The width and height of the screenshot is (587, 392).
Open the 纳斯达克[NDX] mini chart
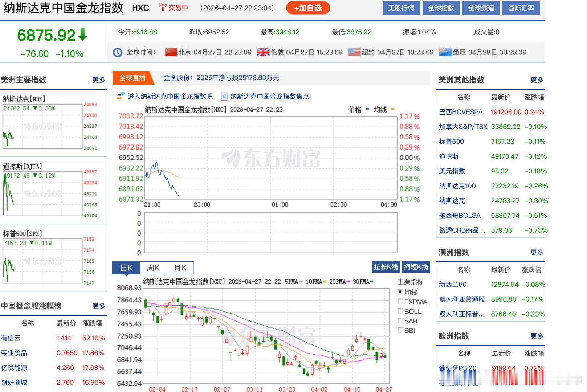point(42,126)
